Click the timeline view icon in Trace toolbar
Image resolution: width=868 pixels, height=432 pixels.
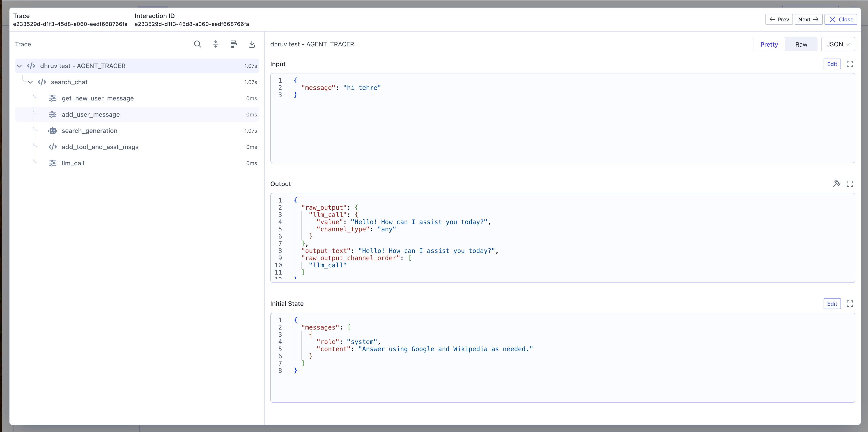pos(234,44)
